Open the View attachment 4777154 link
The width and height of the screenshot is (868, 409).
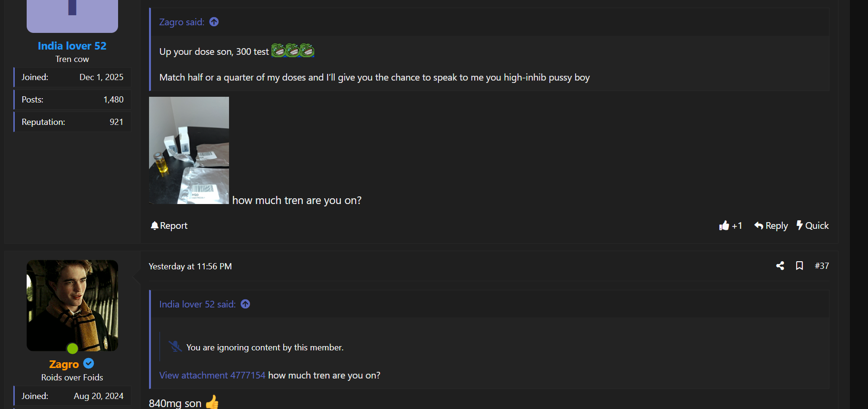[212, 375]
